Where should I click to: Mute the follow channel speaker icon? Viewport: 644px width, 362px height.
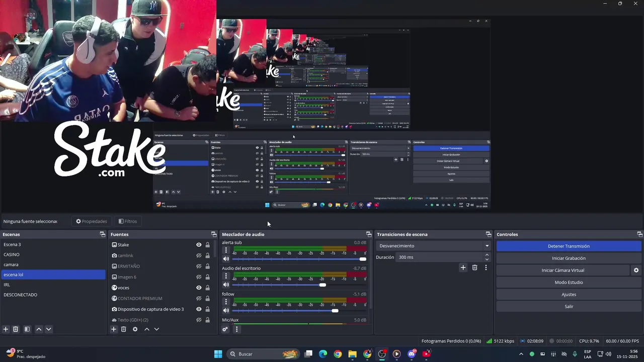(x=226, y=311)
